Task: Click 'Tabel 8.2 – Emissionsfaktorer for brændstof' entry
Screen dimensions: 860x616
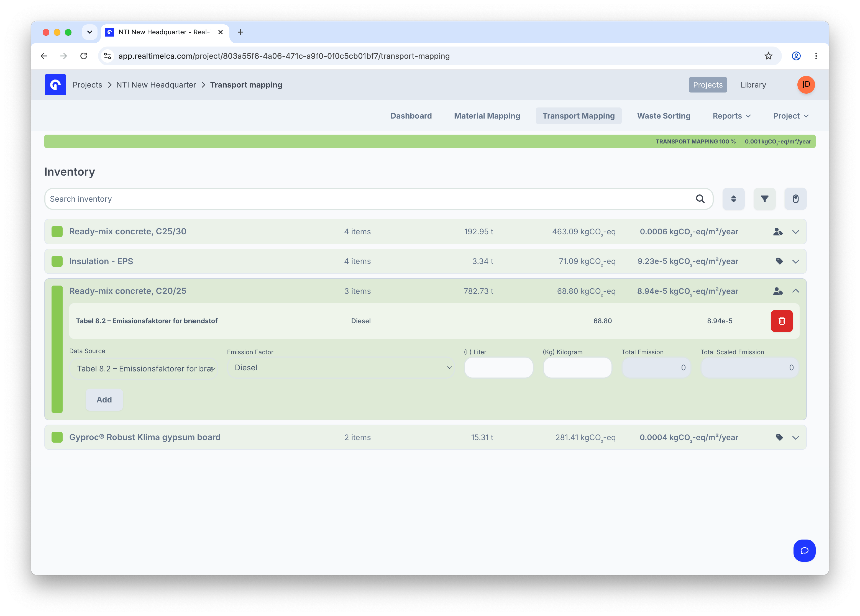Action: 147,321
